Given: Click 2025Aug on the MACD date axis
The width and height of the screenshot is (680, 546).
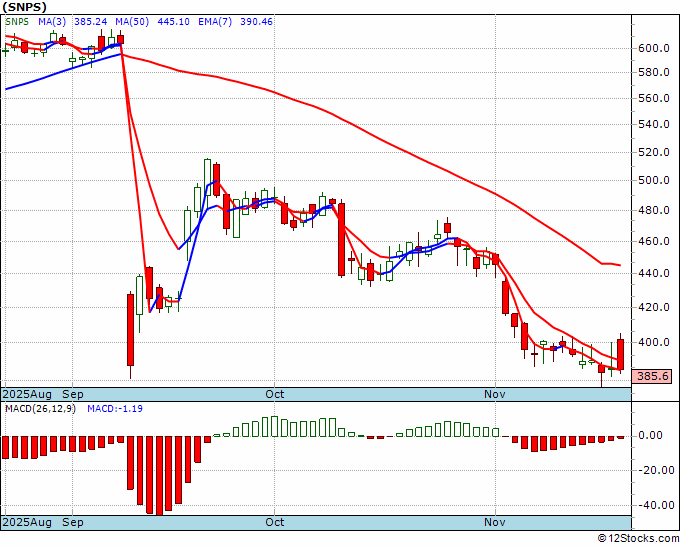Looking at the screenshot, I should pyautogui.click(x=27, y=522).
